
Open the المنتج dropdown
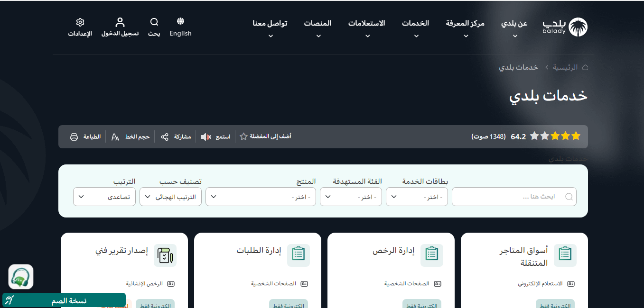[x=261, y=197]
